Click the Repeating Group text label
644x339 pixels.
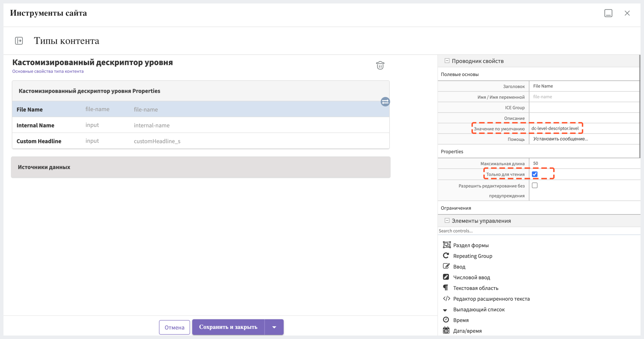click(472, 256)
